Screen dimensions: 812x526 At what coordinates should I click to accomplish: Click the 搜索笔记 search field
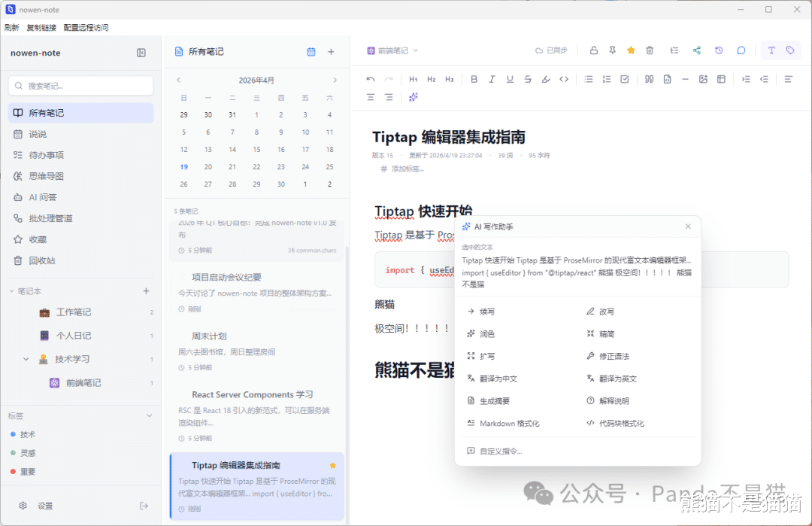pos(80,86)
